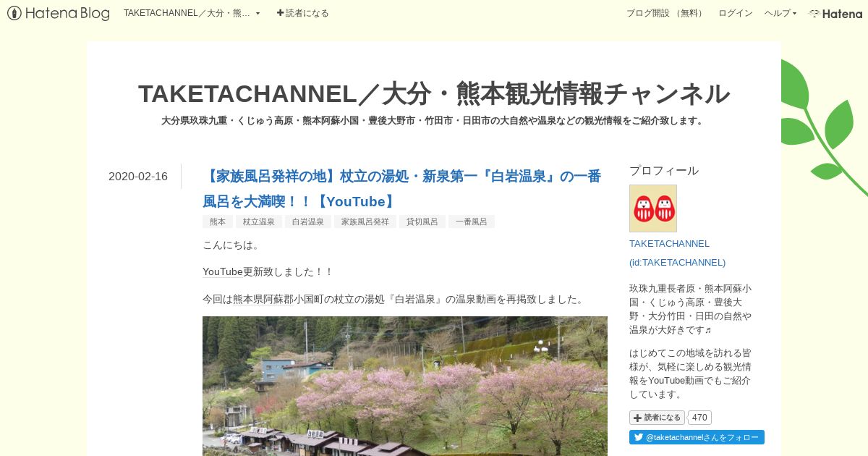Click the 熊本県阿蘇郡 keyword link

pos(263,299)
